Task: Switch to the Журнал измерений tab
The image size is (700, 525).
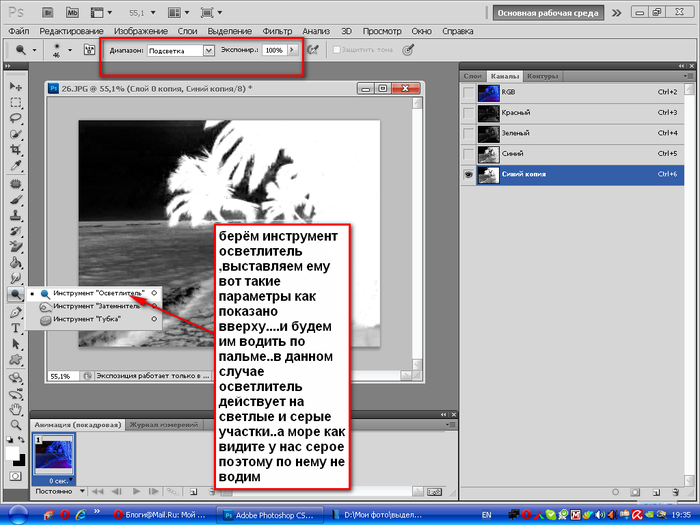Action: point(164,425)
